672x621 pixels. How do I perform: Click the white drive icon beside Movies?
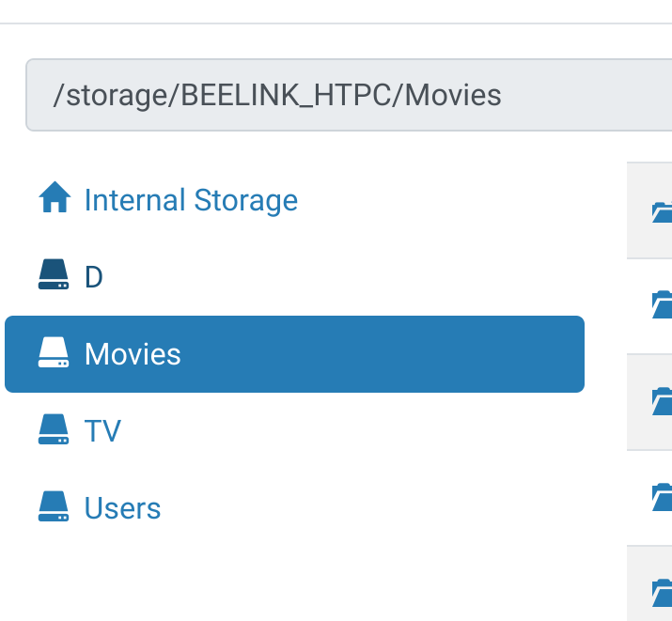click(x=55, y=353)
